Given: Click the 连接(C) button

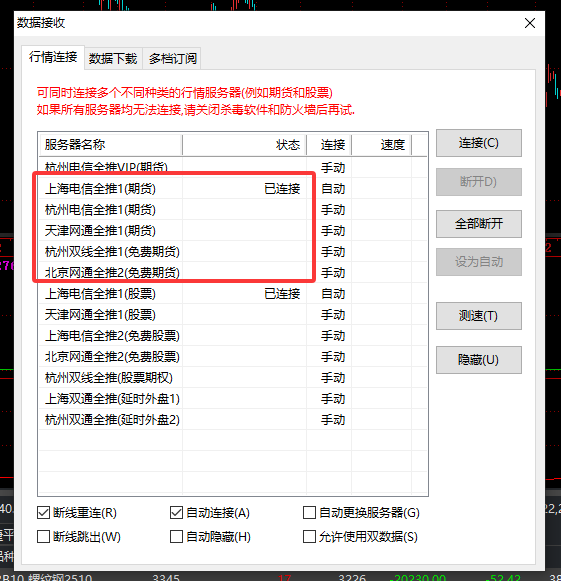Looking at the screenshot, I should (x=479, y=143).
